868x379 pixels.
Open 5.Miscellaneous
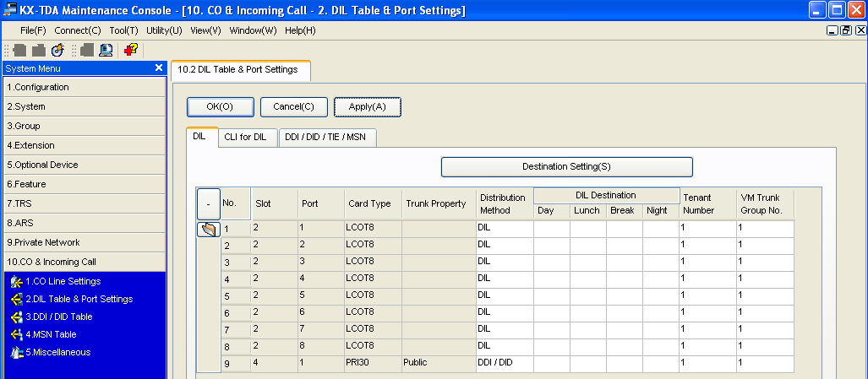point(58,353)
